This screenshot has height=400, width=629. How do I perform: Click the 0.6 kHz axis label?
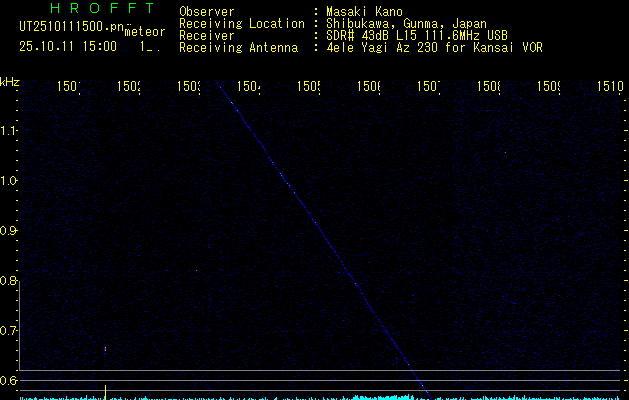(8, 380)
